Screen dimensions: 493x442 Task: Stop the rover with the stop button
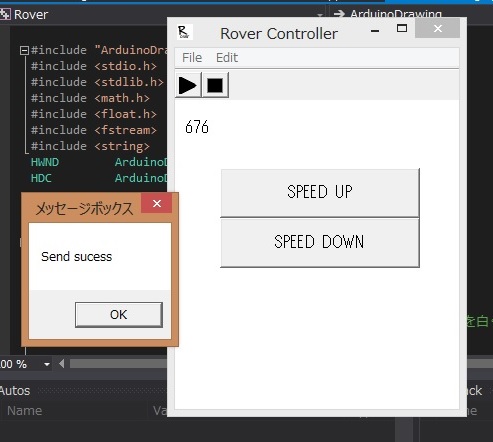pos(215,85)
